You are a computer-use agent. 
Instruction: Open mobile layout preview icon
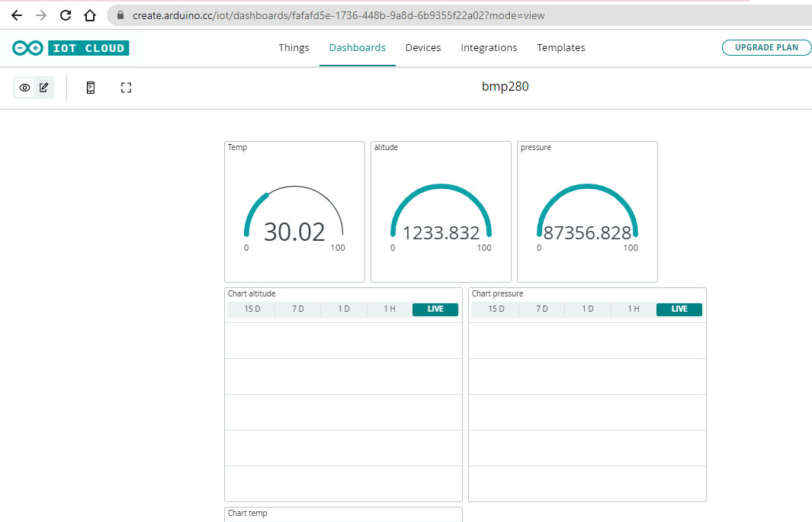(91, 88)
